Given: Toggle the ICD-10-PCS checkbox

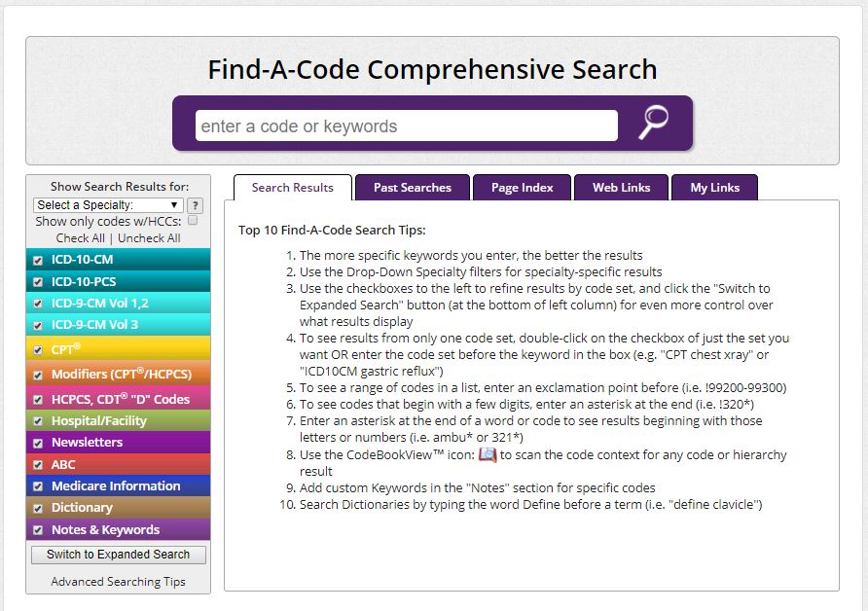Looking at the screenshot, I should tap(38, 282).
